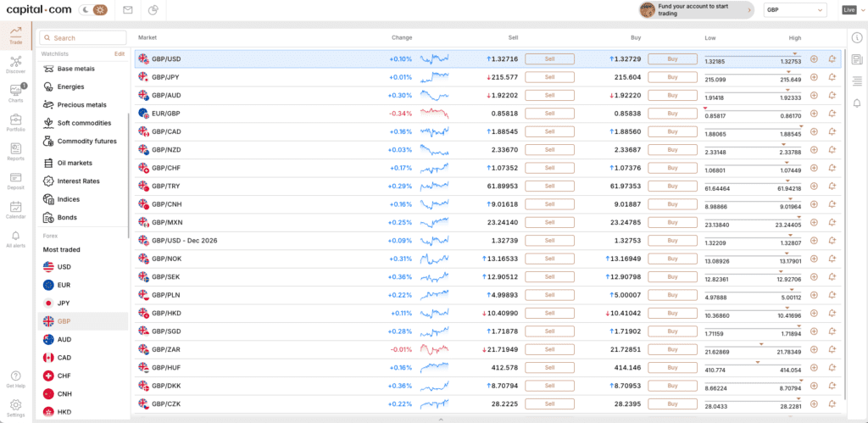This screenshot has height=423, width=868.
Task: Open the Trade section in left sidebar
Action: 15,36
